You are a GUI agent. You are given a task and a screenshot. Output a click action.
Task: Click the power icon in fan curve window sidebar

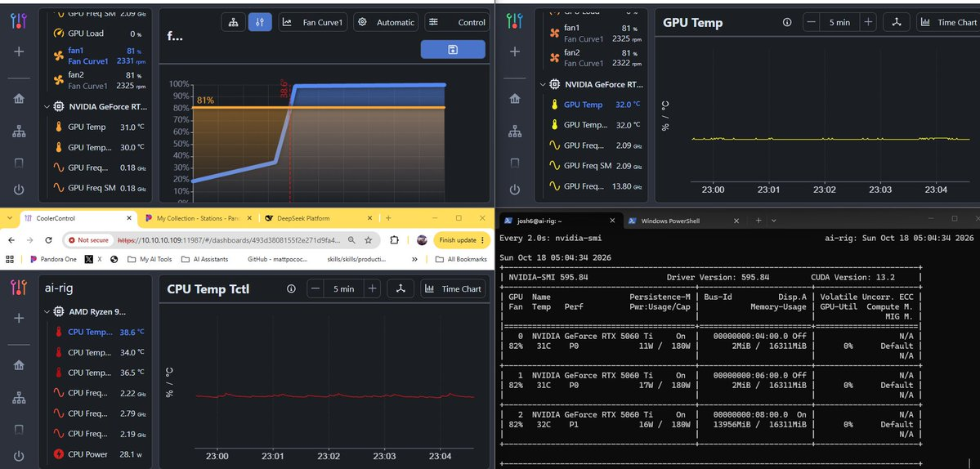point(19,190)
